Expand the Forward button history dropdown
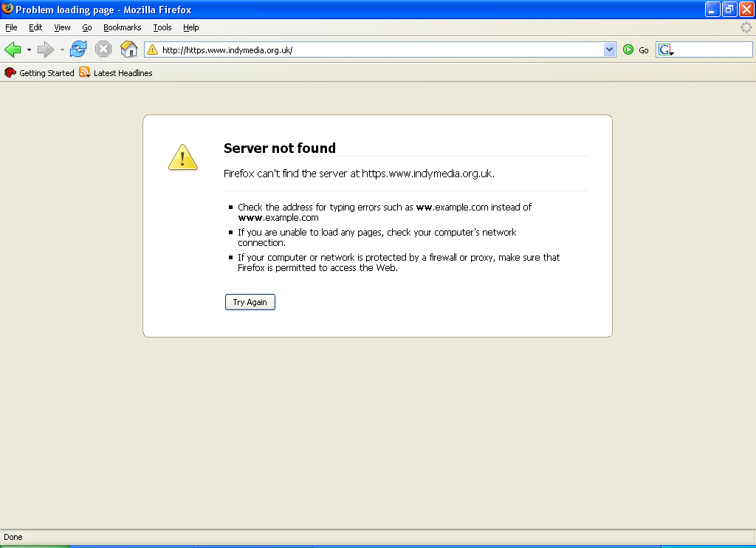This screenshot has height=548, width=756. click(62, 49)
